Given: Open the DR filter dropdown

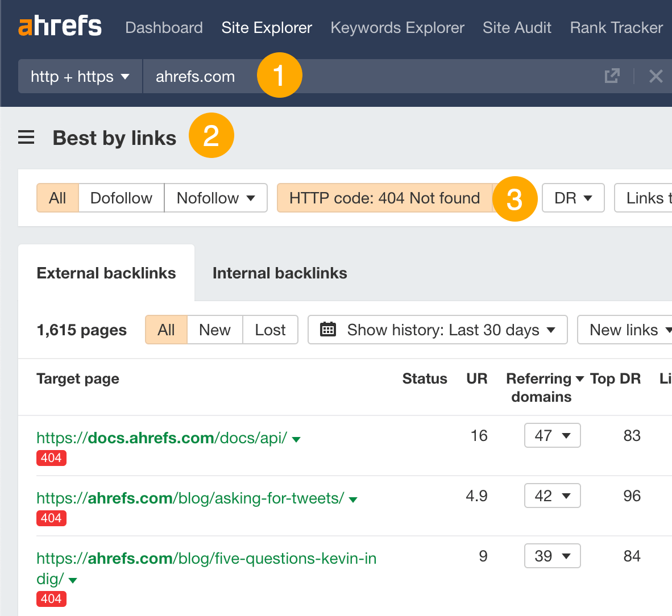Looking at the screenshot, I should point(573,198).
